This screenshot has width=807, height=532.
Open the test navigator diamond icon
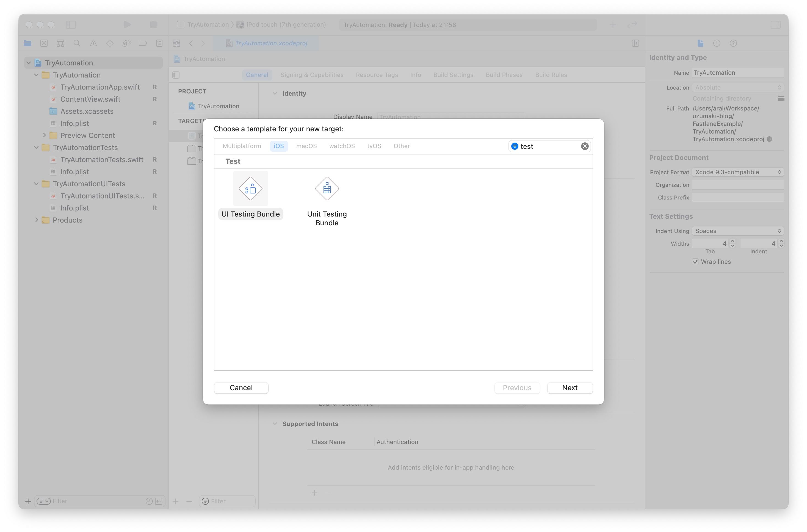[110, 43]
